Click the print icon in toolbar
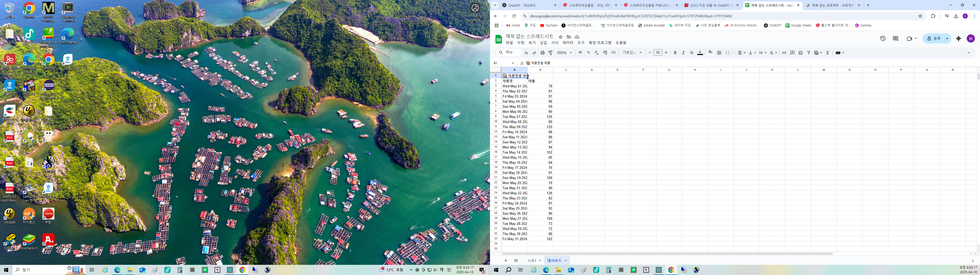The height and width of the screenshot is (275, 980). (x=543, y=53)
